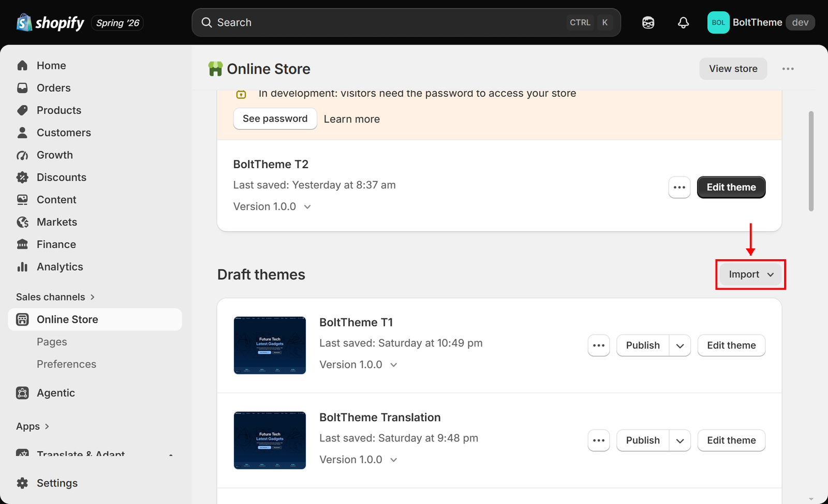Open the three-dot menu for BoltTheme T2
The height and width of the screenshot is (504, 828).
679,187
